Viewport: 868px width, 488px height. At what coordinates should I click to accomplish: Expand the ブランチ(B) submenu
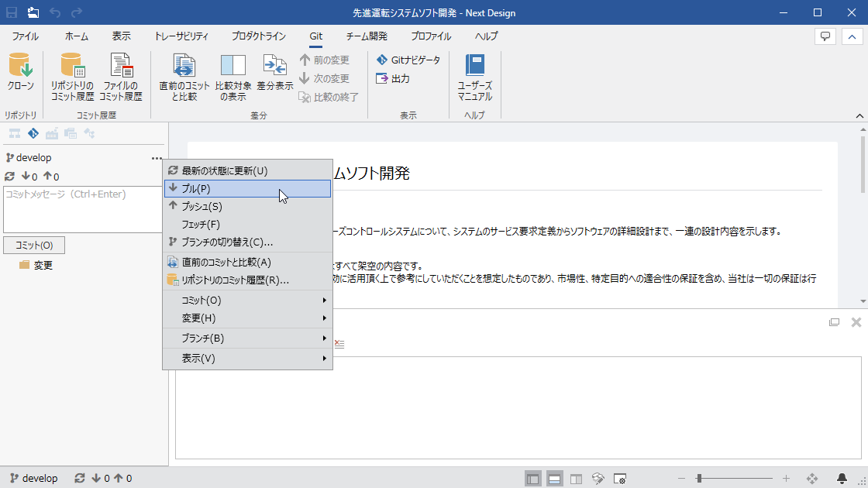(247, 338)
